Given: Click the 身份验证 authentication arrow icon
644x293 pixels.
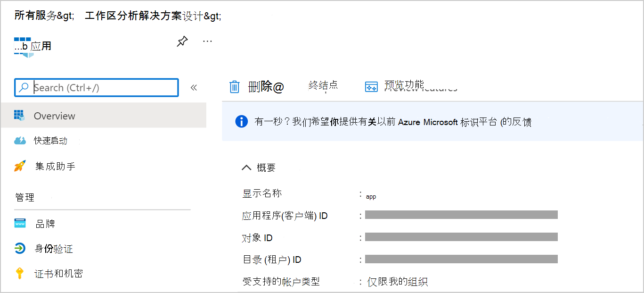Looking at the screenshot, I should 20,249.
